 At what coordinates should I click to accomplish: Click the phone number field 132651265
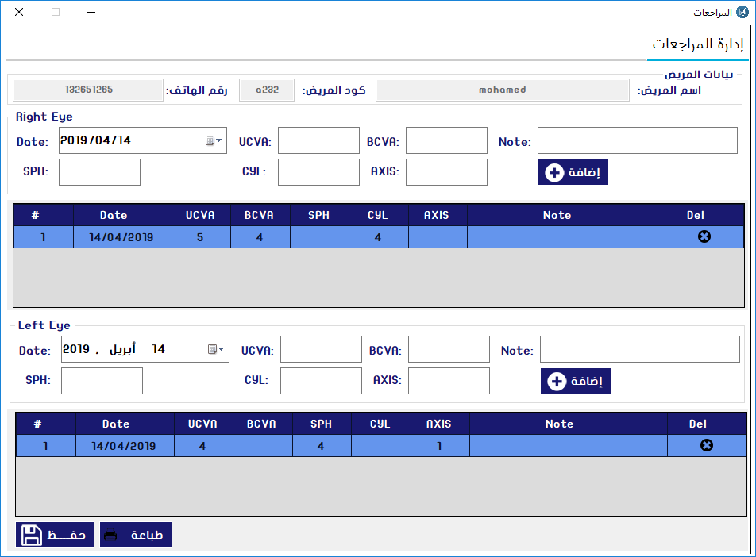coord(88,90)
